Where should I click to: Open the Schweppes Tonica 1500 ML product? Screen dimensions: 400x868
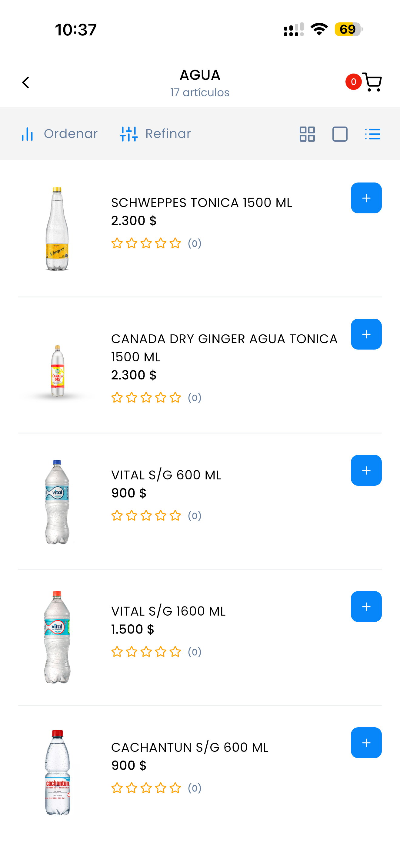point(201,202)
